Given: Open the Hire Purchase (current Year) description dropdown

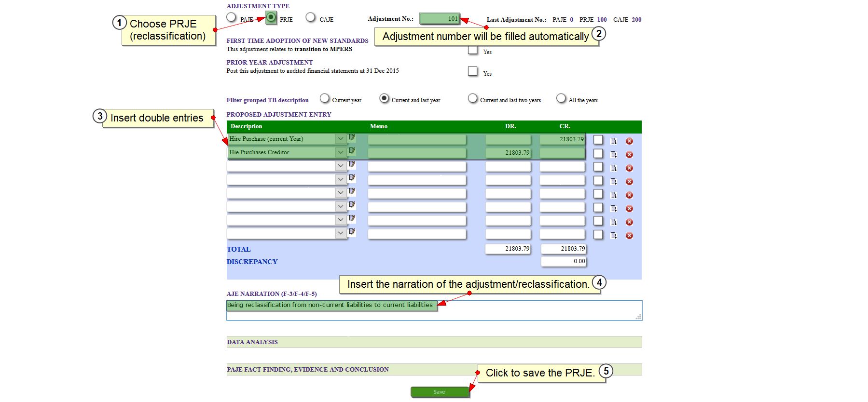Looking at the screenshot, I should pyautogui.click(x=341, y=139).
